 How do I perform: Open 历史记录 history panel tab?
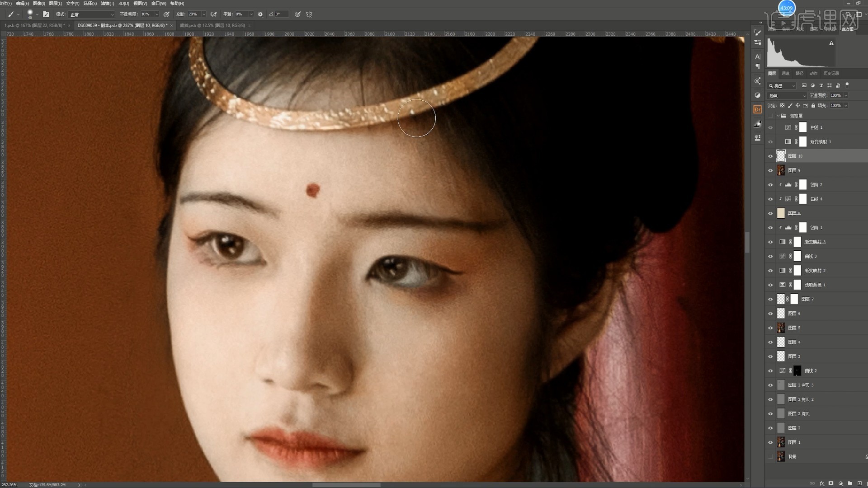click(x=831, y=73)
